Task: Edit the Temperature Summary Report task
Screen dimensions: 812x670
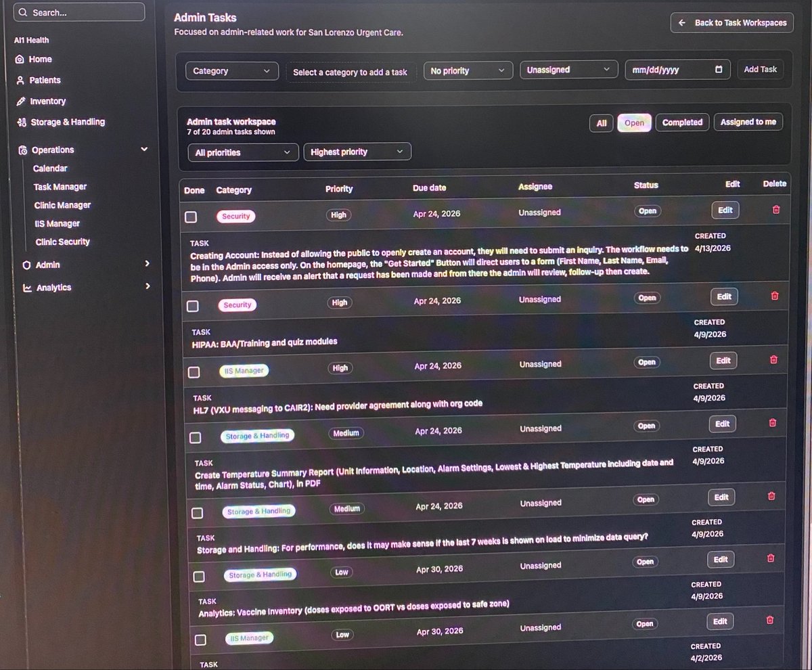Action: tap(722, 424)
